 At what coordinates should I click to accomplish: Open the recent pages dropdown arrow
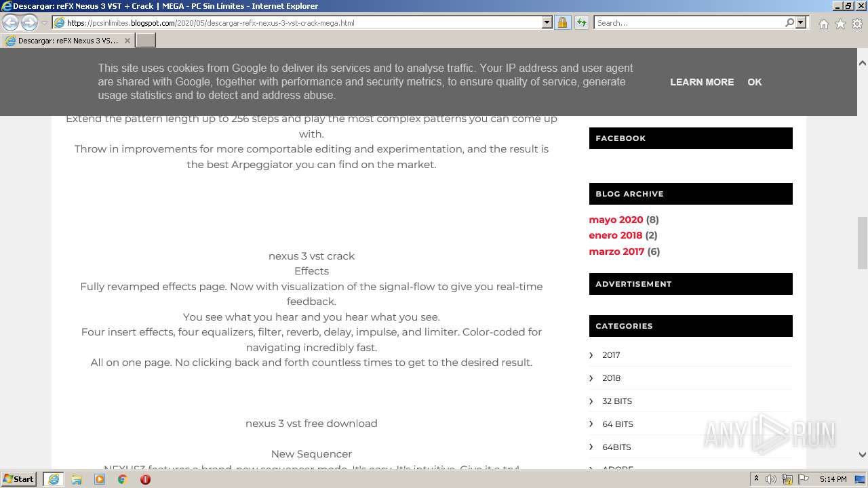(44, 23)
